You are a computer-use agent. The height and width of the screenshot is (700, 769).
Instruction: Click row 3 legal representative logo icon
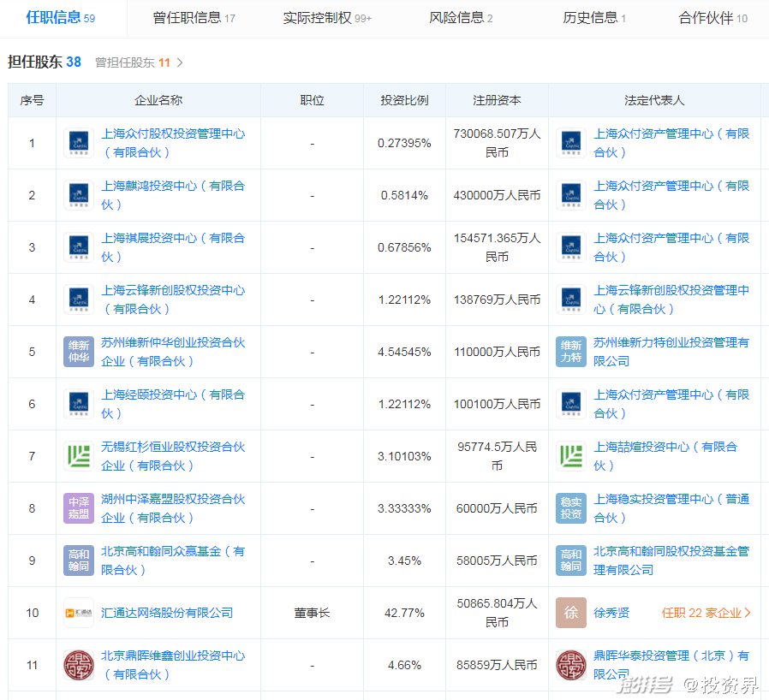571,247
